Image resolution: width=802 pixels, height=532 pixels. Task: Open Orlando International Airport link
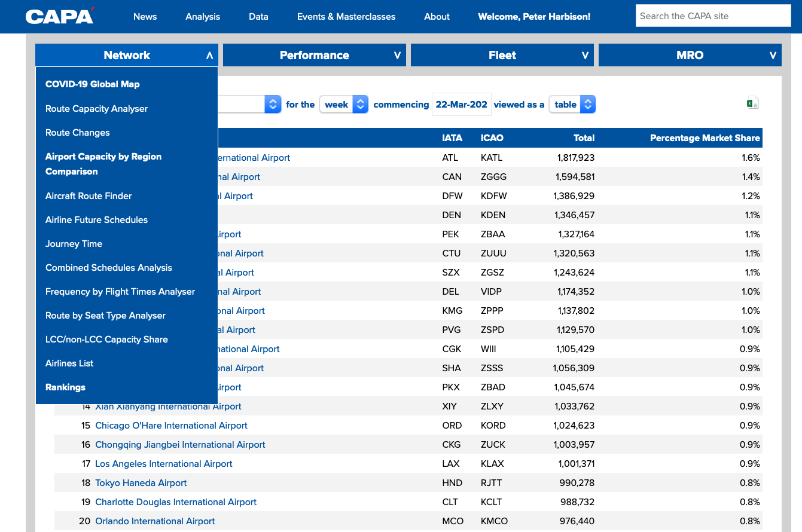(155, 521)
